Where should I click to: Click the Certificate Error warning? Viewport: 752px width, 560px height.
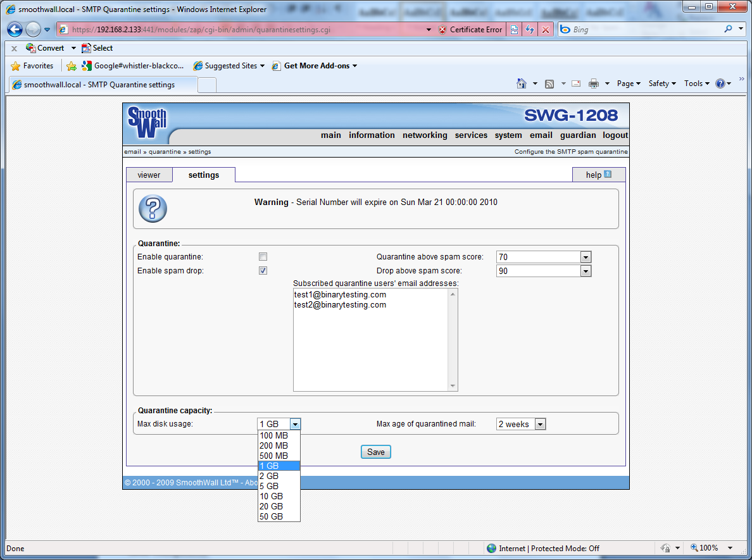pos(470,30)
